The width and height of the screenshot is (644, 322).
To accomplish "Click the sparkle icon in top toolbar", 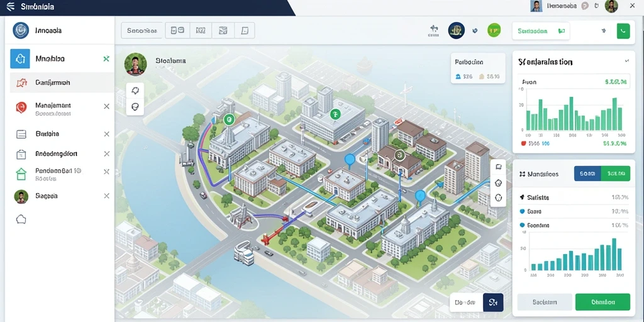I will tap(433, 31).
